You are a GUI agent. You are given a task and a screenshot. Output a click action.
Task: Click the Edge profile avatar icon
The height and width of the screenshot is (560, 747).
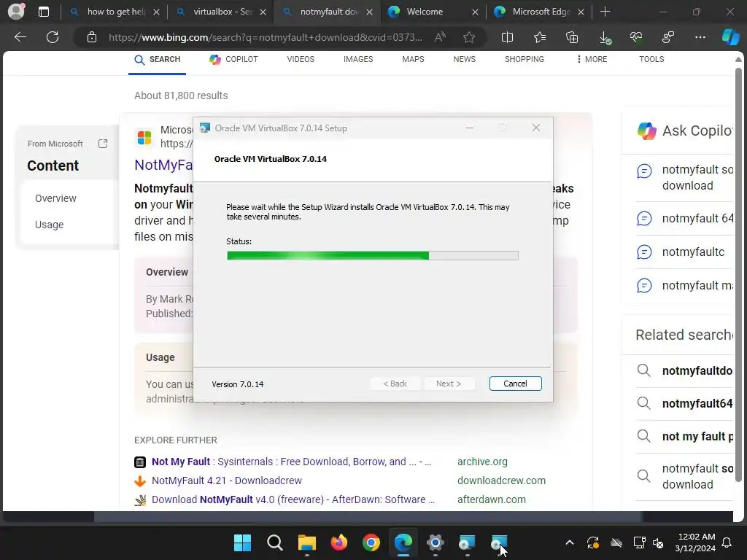coord(16,12)
